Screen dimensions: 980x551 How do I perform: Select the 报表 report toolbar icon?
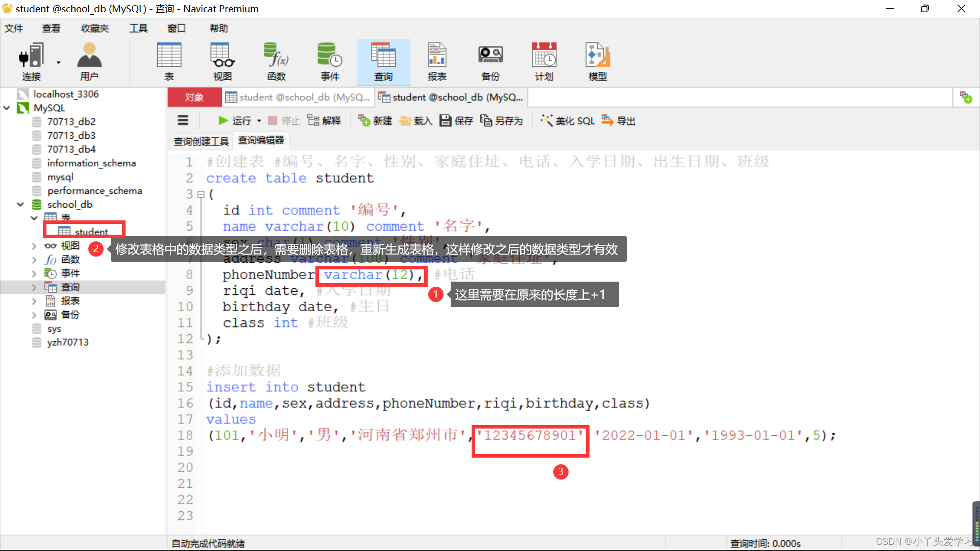point(437,62)
